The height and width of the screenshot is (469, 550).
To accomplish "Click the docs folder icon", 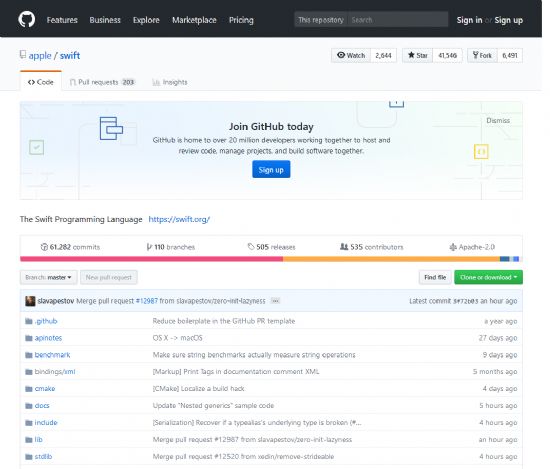I will (x=29, y=406).
